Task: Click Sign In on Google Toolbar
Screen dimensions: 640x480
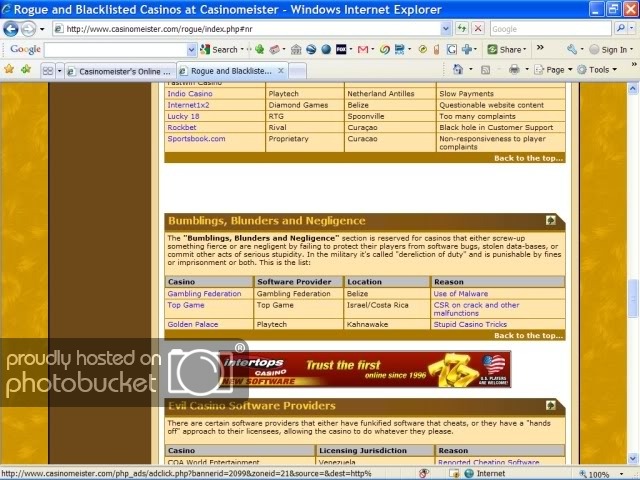Action: click(611, 50)
